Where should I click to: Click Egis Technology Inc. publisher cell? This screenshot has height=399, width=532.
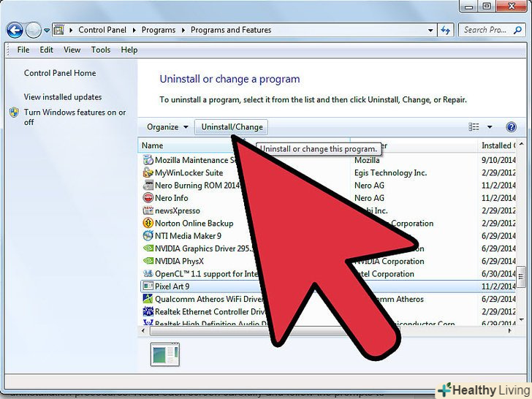tap(390, 172)
